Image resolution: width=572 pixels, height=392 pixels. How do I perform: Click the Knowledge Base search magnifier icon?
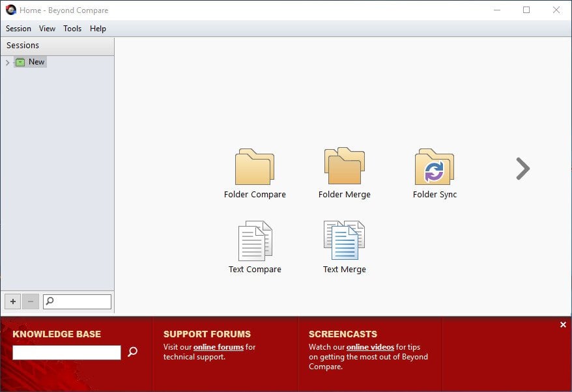(132, 352)
